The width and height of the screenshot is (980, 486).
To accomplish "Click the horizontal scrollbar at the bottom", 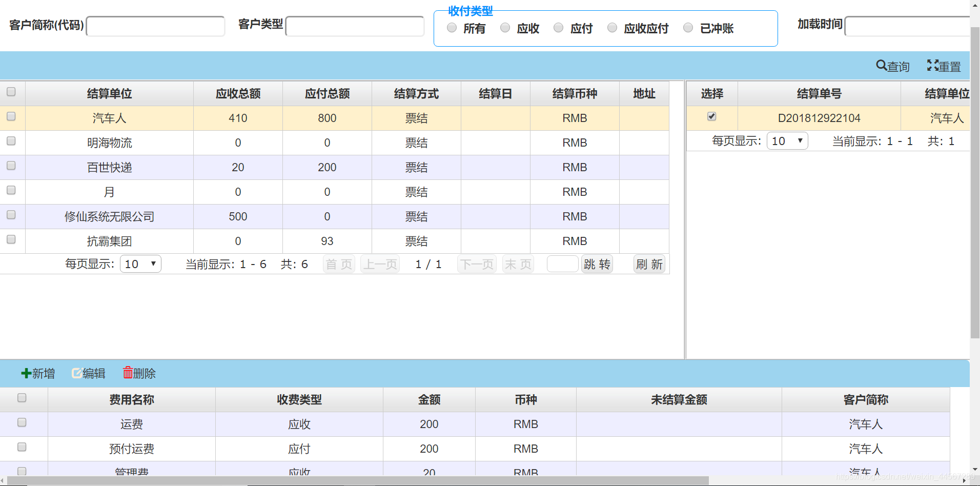I will point(358,480).
